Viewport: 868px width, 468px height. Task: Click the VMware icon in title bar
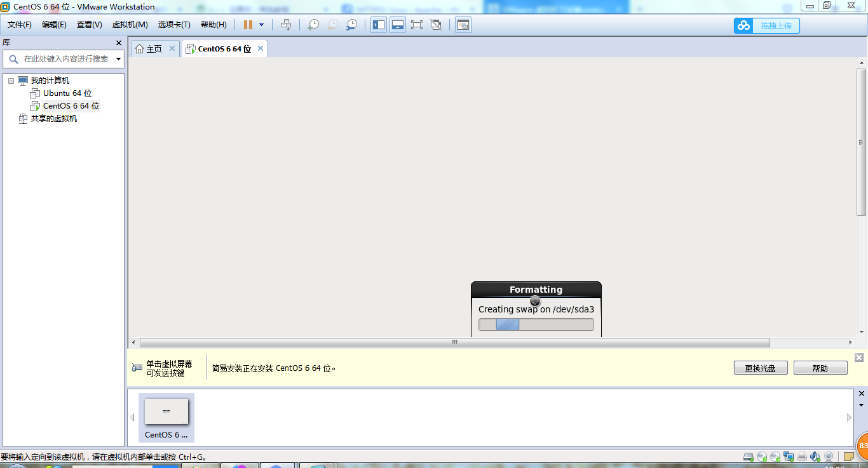[6, 6]
